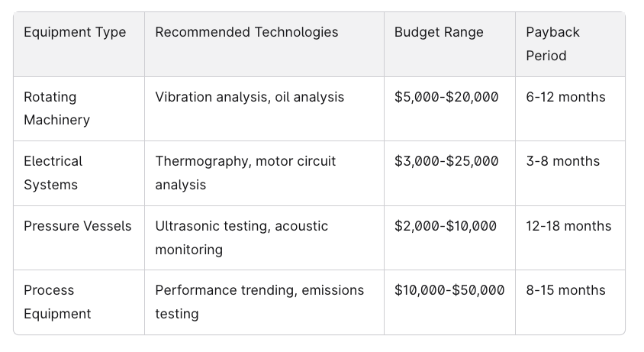
Task: Click the Electrical Systems cell
Action: pos(79,173)
